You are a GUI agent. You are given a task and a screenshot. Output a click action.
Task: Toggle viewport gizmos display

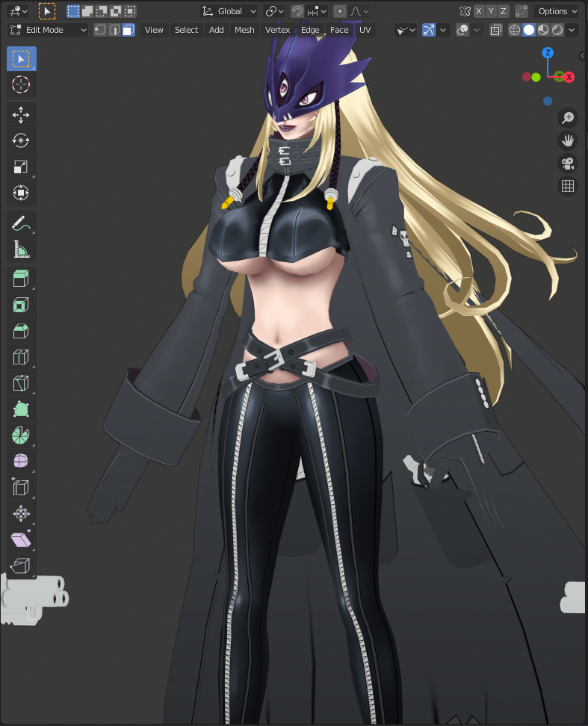pyautogui.click(x=429, y=30)
